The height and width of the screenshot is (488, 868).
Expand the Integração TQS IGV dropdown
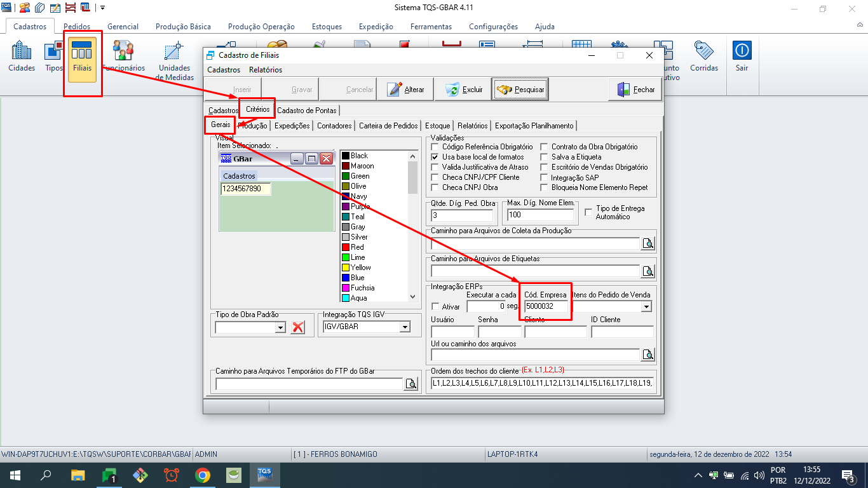[404, 327]
